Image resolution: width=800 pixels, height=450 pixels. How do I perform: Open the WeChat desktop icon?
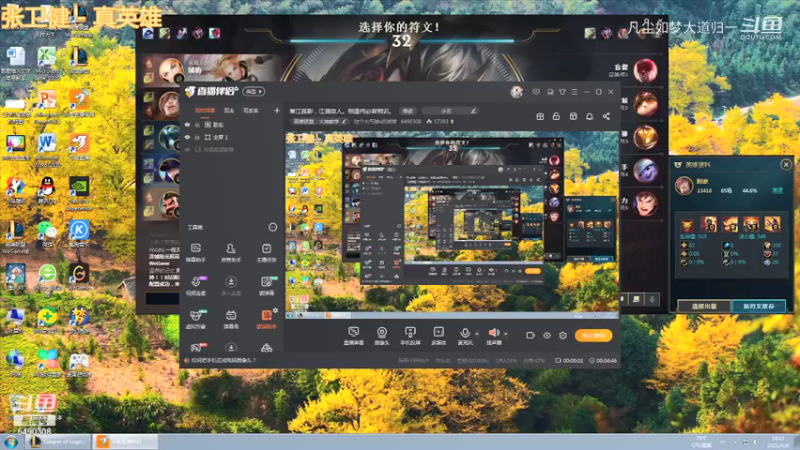[47, 233]
